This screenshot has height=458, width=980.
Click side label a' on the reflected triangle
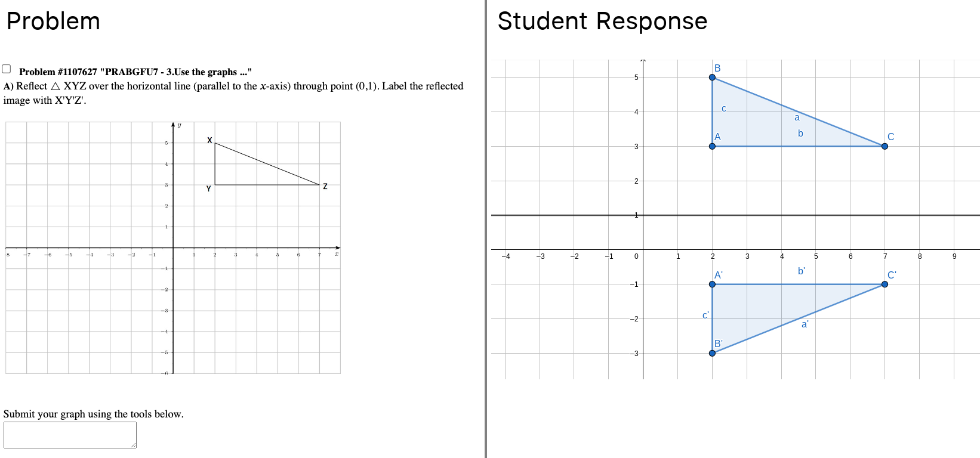coord(805,324)
